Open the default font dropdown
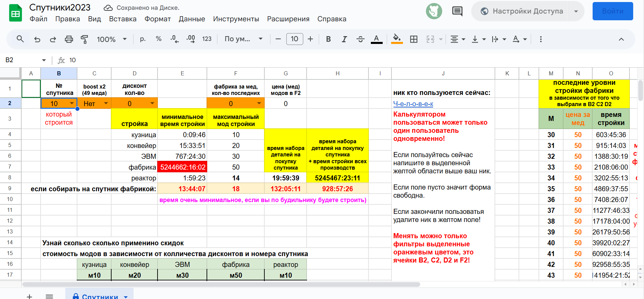This screenshot has height=299, width=644. (x=243, y=39)
